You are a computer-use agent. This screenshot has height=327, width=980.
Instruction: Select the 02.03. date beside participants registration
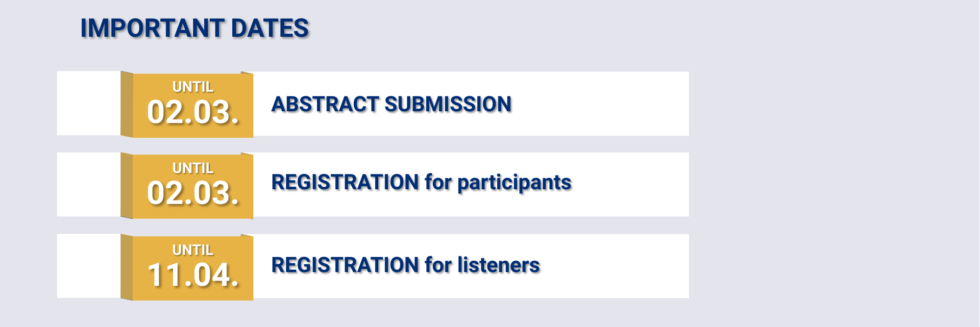click(193, 193)
